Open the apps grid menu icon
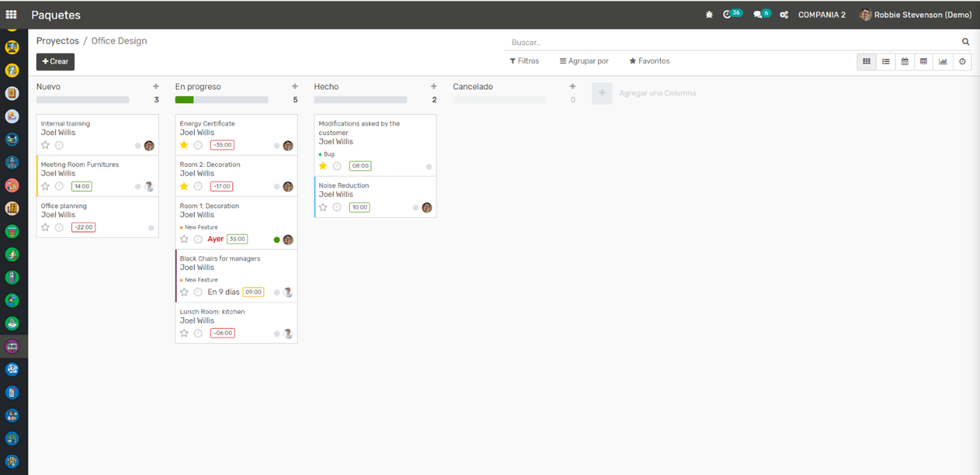Screen dimensions: 980x475 click(x=11, y=14)
